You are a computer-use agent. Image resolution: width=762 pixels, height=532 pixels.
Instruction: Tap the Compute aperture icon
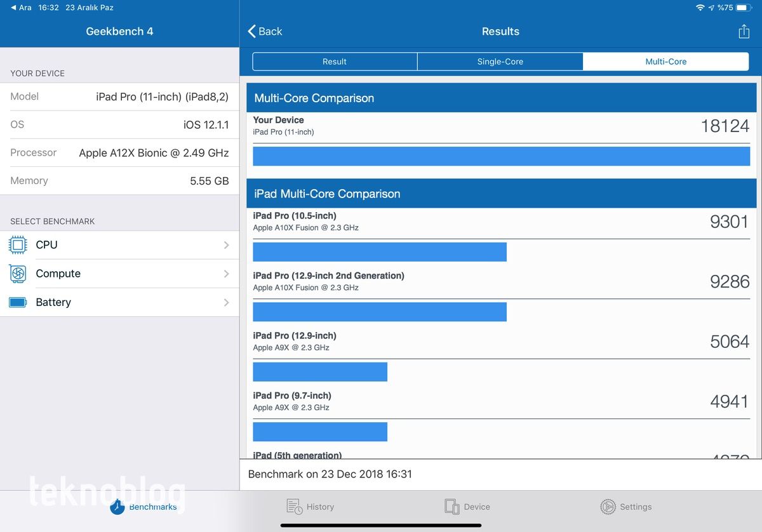[18, 274]
